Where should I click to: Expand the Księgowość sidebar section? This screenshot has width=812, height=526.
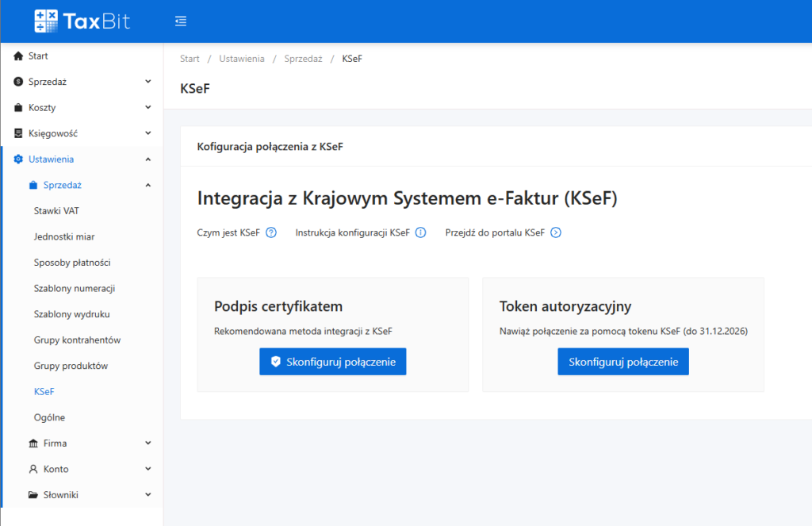click(x=148, y=133)
